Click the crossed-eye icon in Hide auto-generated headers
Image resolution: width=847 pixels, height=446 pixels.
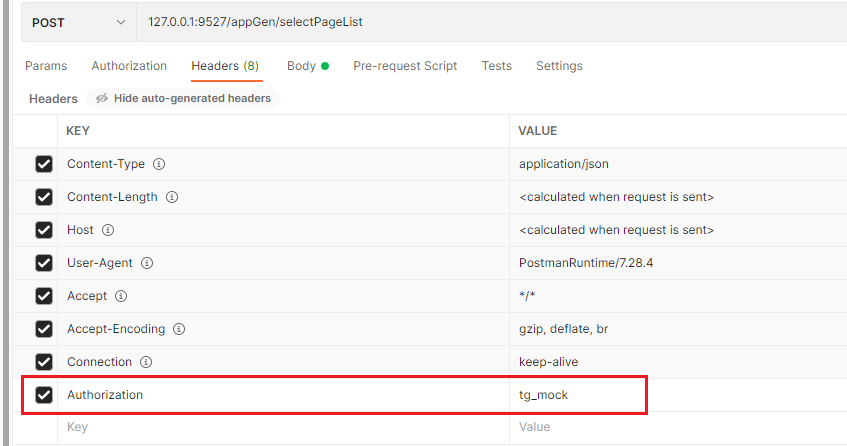pos(102,98)
